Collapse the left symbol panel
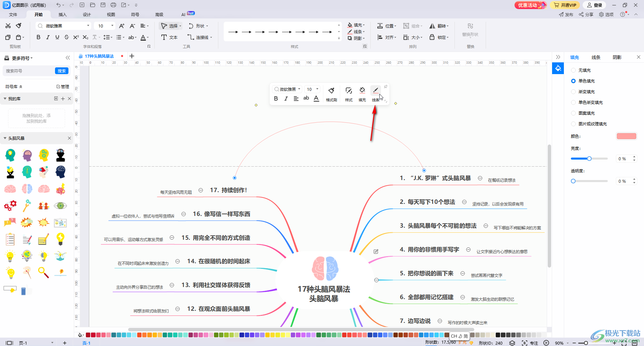This screenshot has width=644, height=346. [x=68, y=58]
